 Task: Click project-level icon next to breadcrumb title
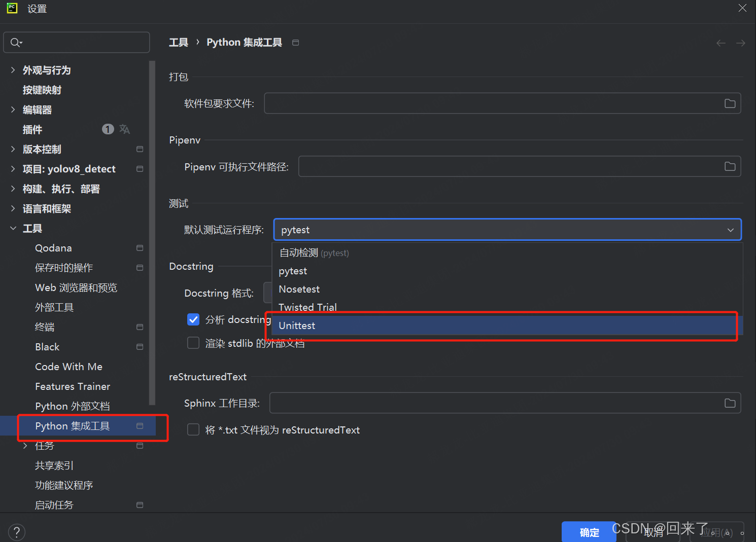(x=296, y=43)
